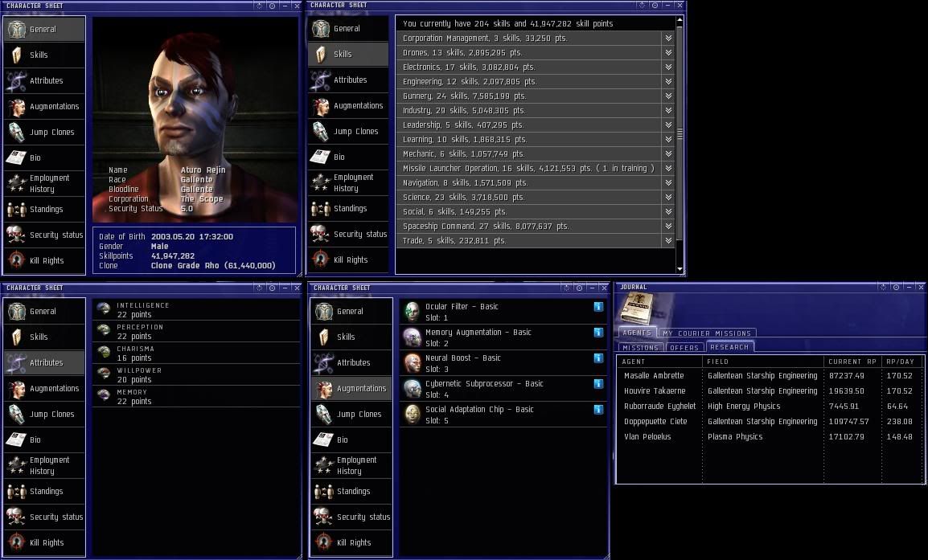The width and height of the screenshot is (928, 560).
Task: Expand the Gunnery skill group
Action: [668, 96]
